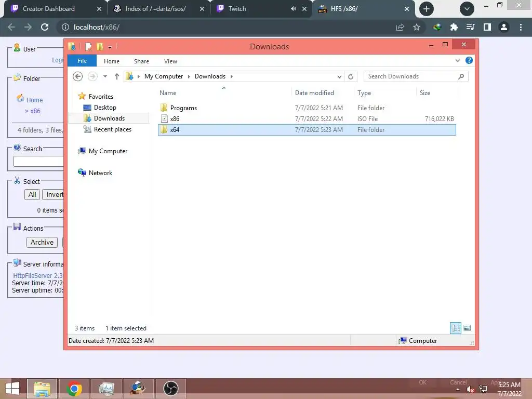Click the x86 folder link in HFS page
The width and height of the screenshot is (532, 399).
click(x=35, y=111)
